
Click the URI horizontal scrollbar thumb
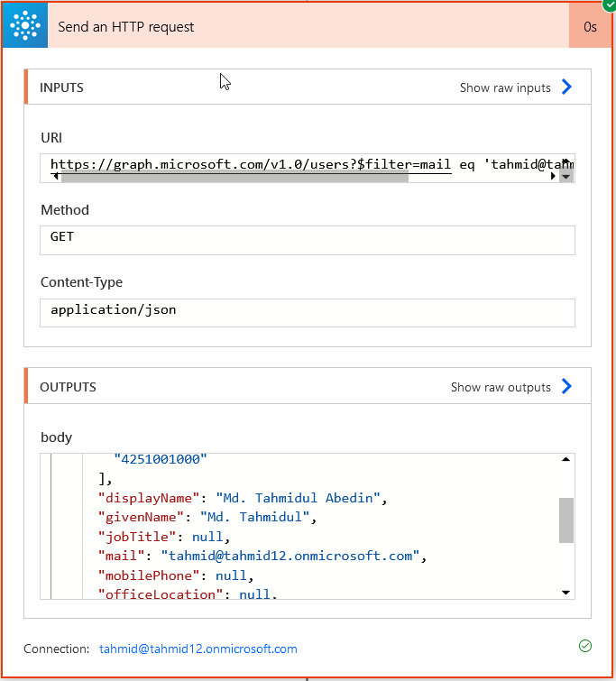(x=234, y=177)
